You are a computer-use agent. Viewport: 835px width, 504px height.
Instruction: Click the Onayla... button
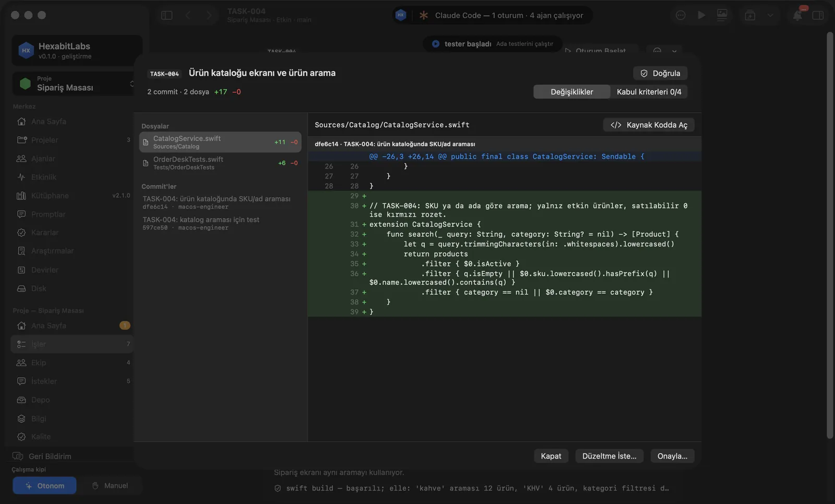[x=672, y=456]
